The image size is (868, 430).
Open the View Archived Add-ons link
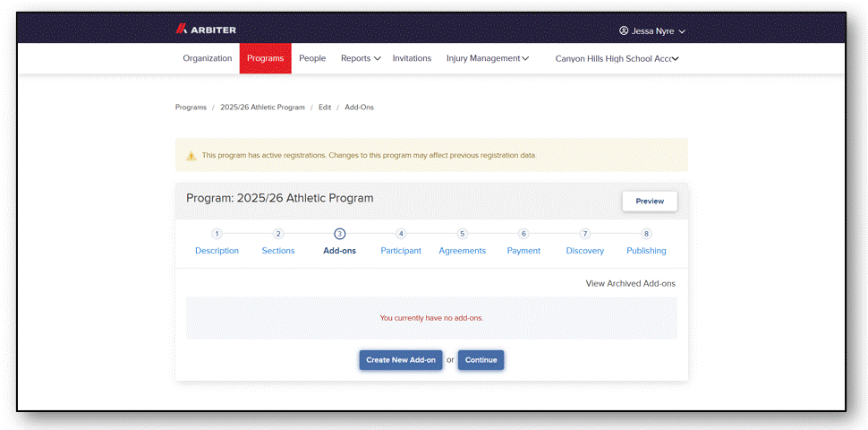pyautogui.click(x=631, y=283)
